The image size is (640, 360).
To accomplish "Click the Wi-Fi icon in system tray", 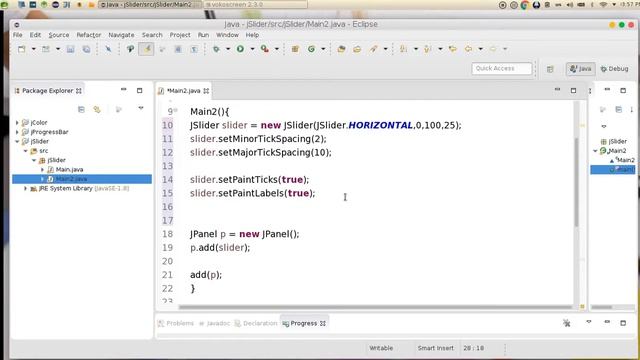I will pyautogui.click(x=603, y=4).
